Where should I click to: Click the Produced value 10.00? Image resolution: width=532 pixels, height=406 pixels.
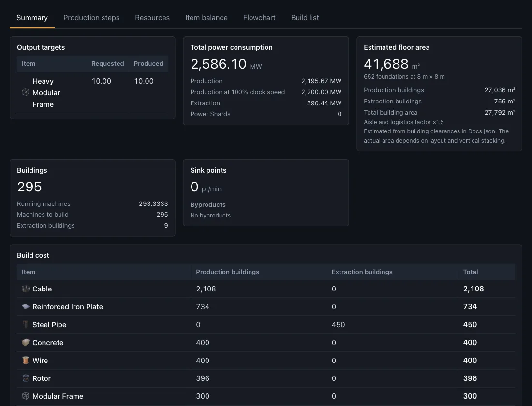point(144,81)
